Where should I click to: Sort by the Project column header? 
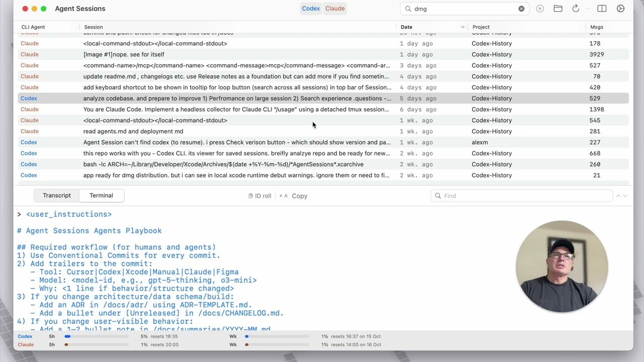(481, 27)
